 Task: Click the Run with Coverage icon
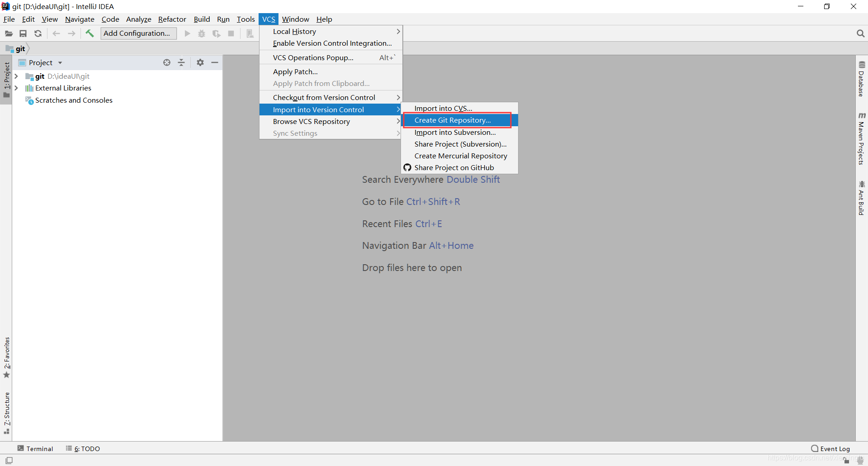217,33
